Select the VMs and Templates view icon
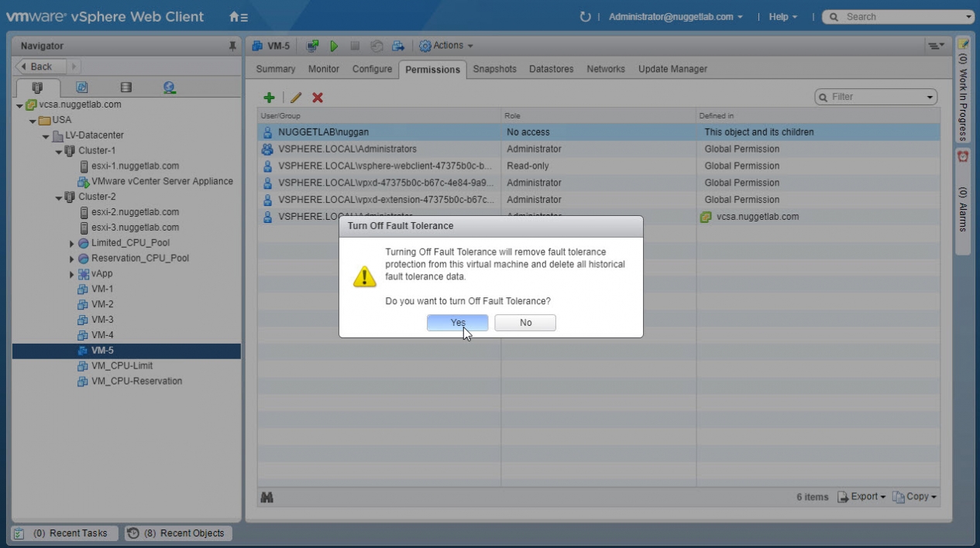980x548 pixels. (81, 87)
